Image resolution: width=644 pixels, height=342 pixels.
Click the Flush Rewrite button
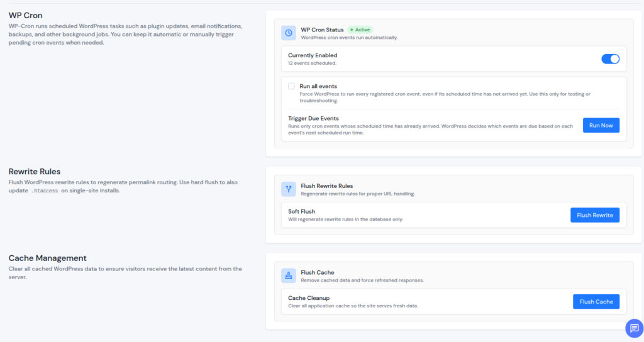pyautogui.click(x=595, y=215)
